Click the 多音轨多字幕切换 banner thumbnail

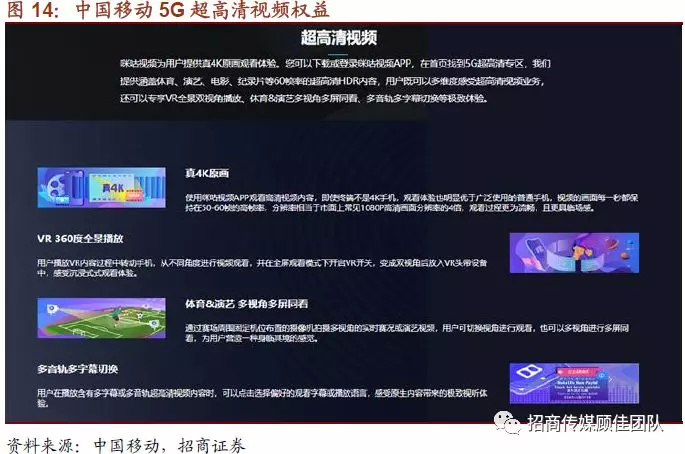(x=574, y=383)
